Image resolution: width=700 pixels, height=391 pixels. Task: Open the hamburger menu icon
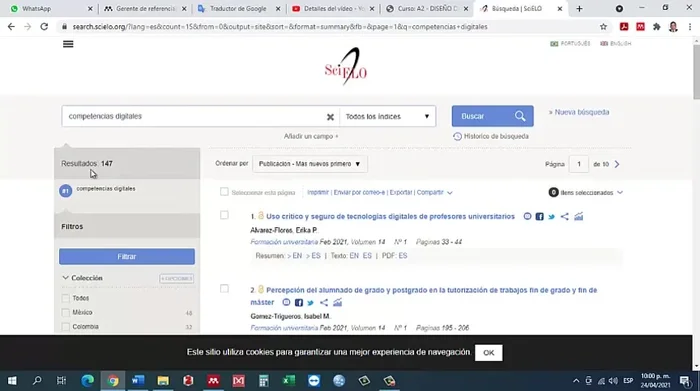[68, 44]
